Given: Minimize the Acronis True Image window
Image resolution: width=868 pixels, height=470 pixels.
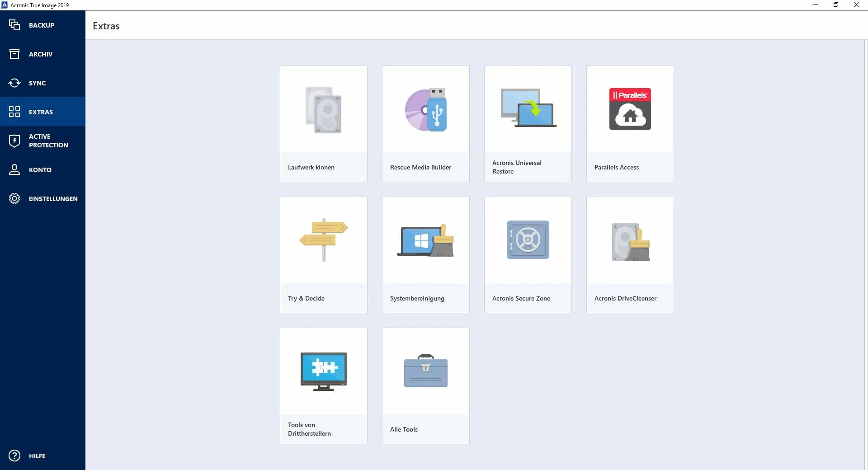Looking at the screenshot, I should click(816, 5).
